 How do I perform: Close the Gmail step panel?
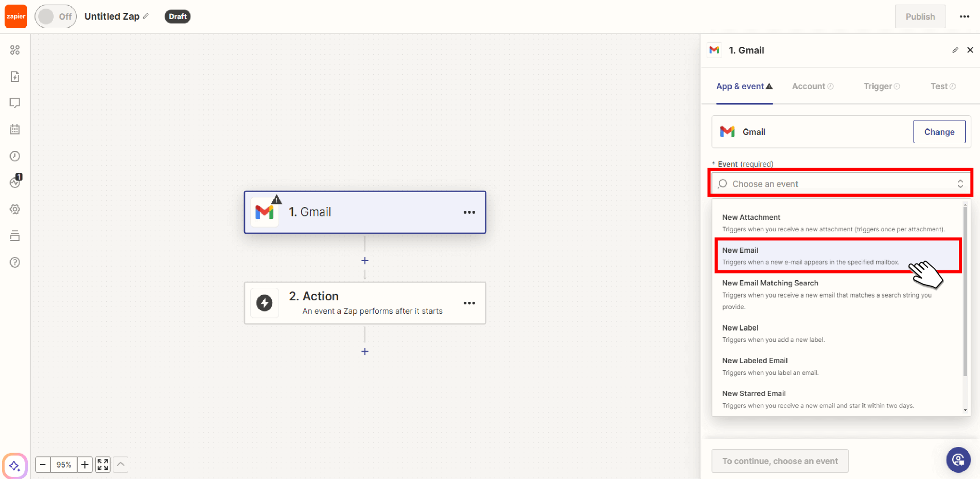click(970, 50)
